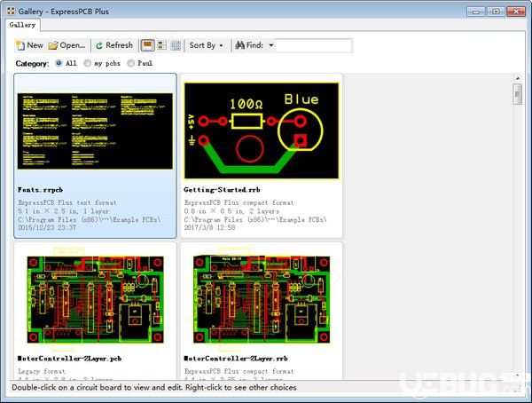532x403 pixels.
Task: Click the Fonts.rrpcb file name
Action: click(x=40, y=190)
